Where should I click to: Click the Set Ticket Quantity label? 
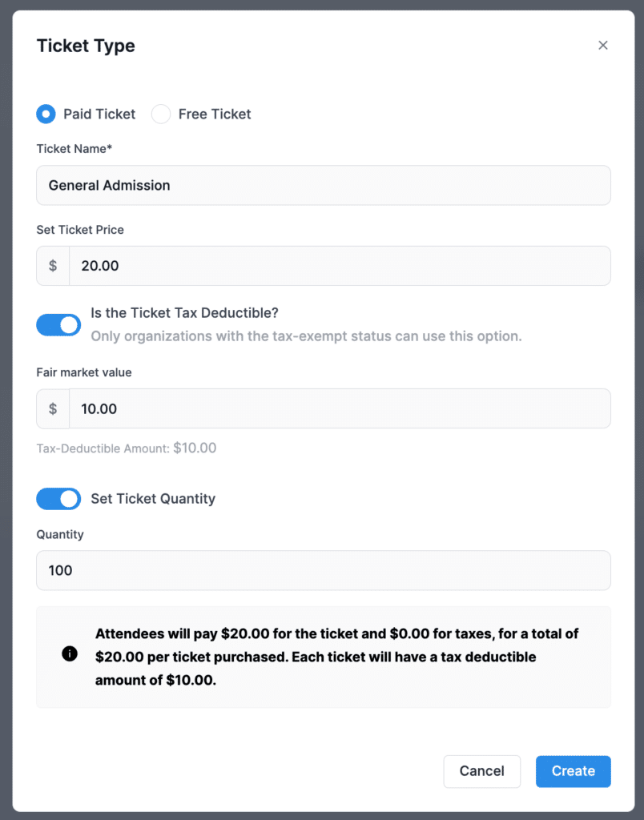153,498
